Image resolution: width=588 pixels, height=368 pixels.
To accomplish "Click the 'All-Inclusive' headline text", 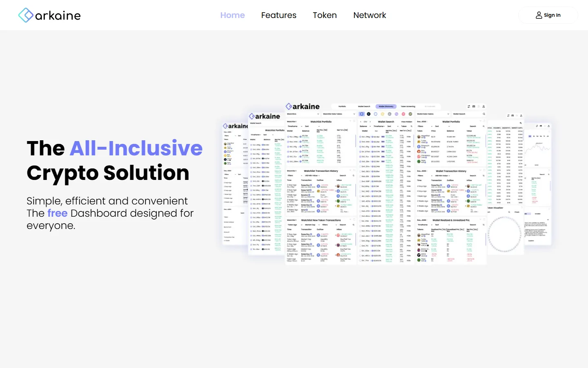I will click(136, 148).
